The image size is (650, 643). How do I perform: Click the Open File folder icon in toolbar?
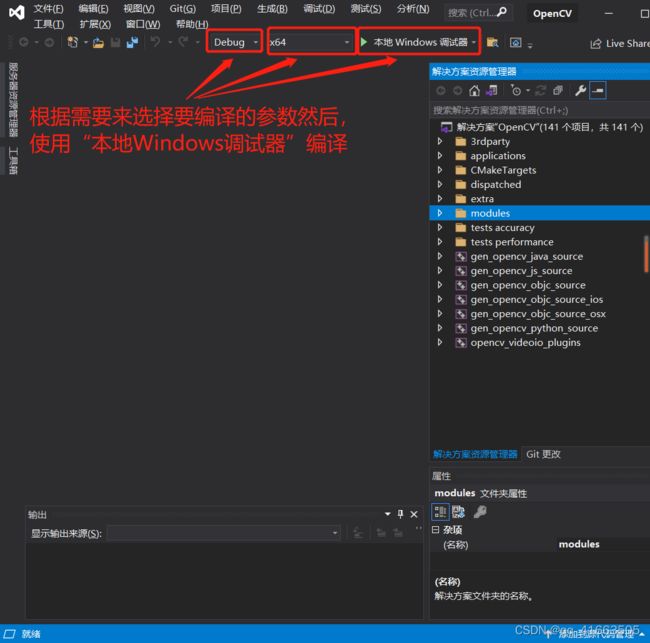pos(98,43)
